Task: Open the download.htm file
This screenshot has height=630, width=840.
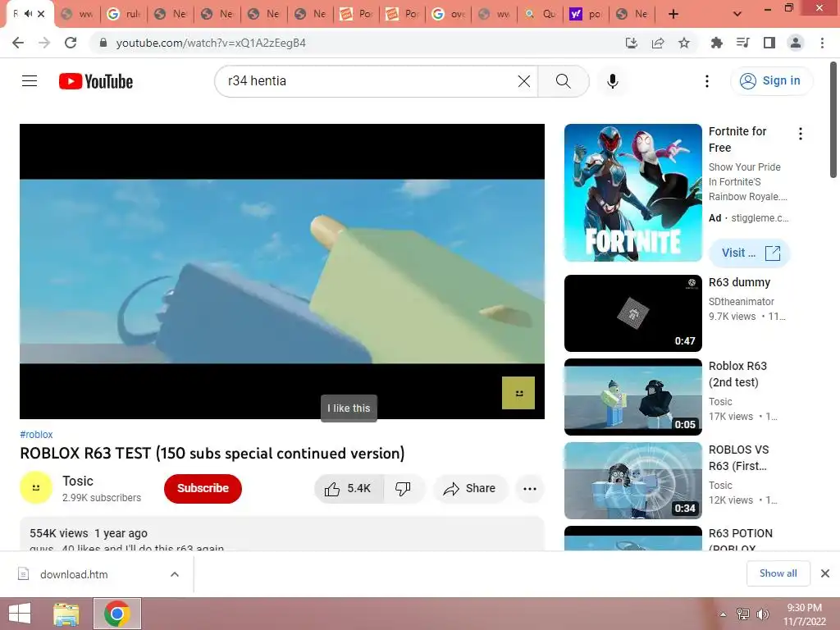Action: (x=74, y=574)
